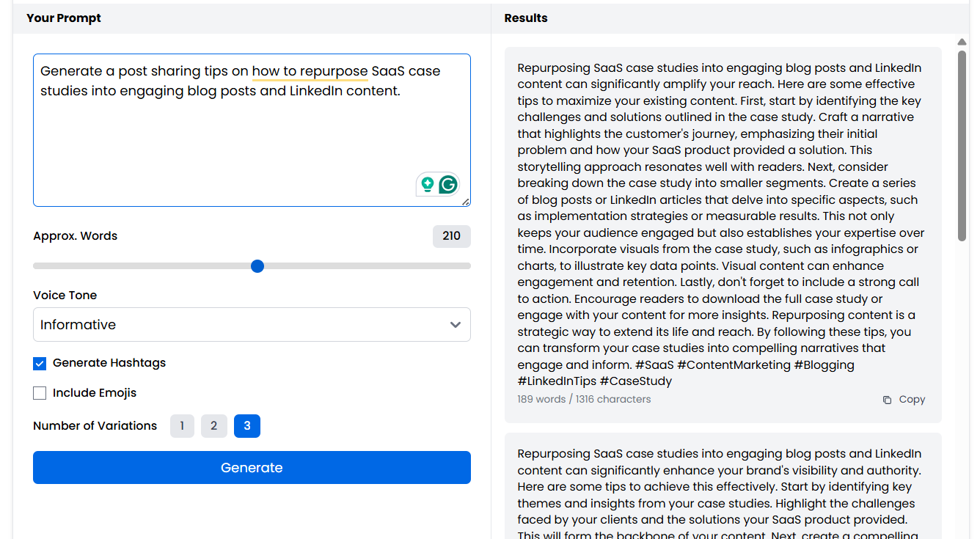
Task: Select 1 variation
Action: pyautogui.click(x=182, y=426)
